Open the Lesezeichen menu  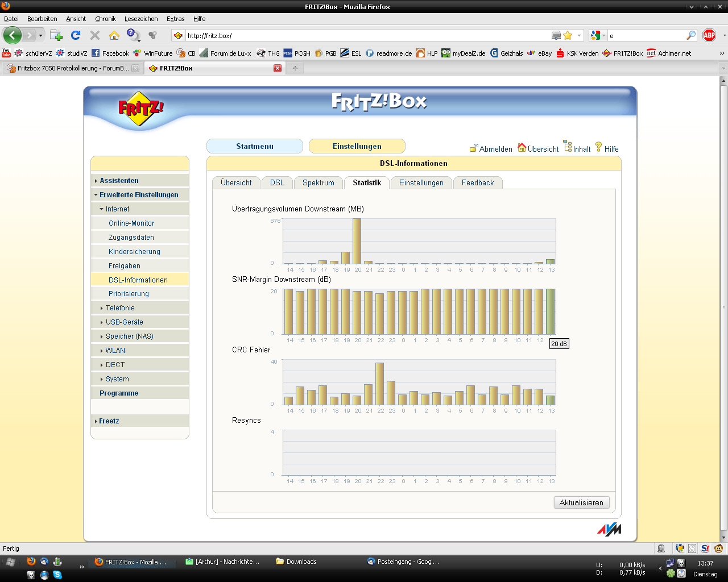[x=141, y=19]
